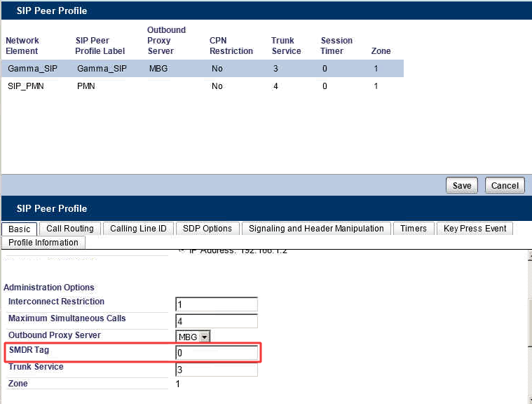The width and height of the screenshot is (532, 404).
Task: Click the Cancel button
Action: [505, 186]
